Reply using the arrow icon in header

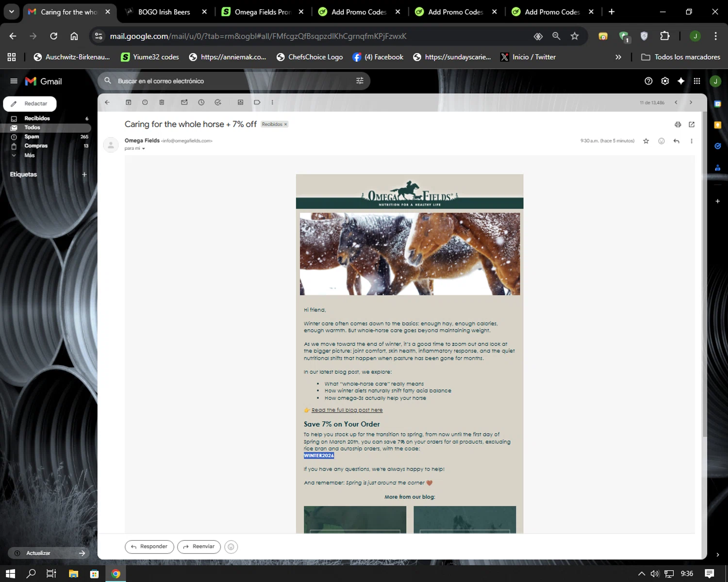pos(677,141)
